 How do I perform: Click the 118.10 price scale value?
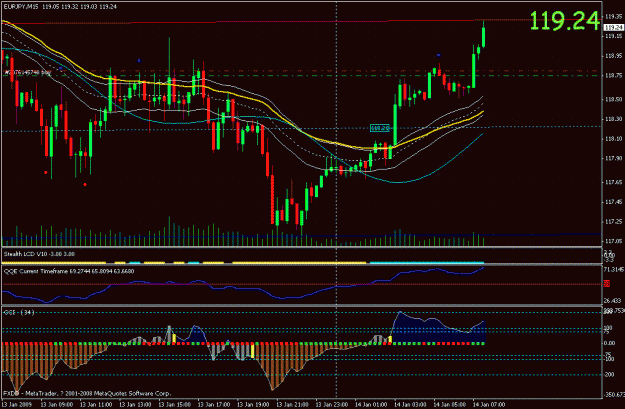[614, 139]
